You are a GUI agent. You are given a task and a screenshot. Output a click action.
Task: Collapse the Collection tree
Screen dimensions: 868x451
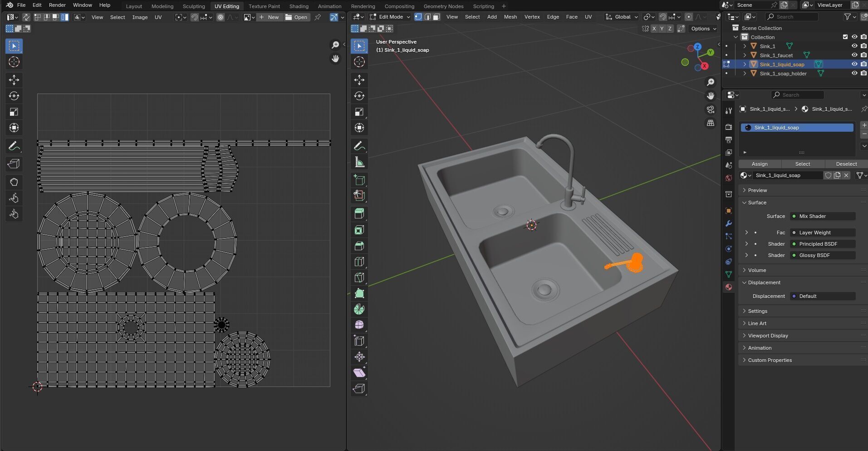tap(736, 37)
